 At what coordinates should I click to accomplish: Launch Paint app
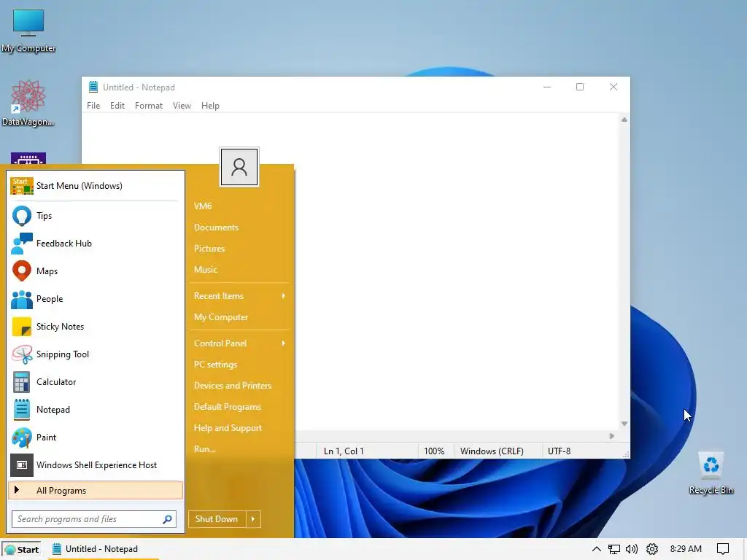coord(96,437)
